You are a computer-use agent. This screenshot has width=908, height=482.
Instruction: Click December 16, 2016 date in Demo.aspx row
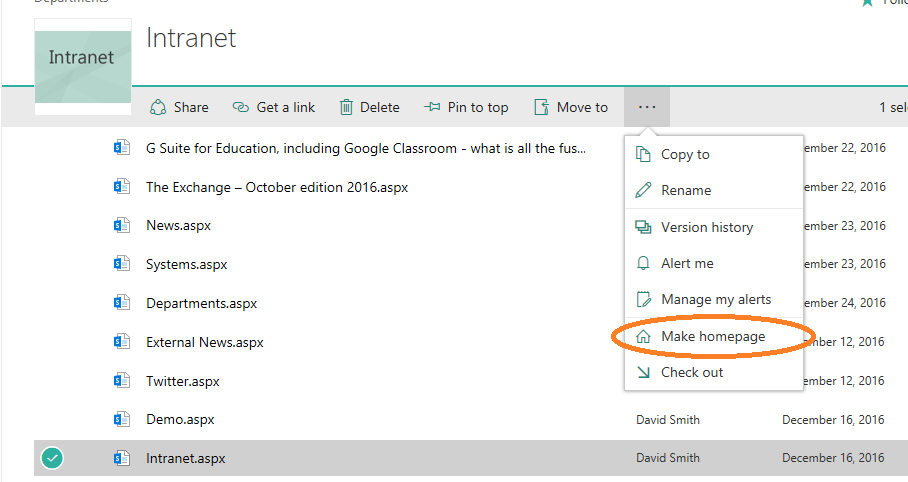point(833,419)
